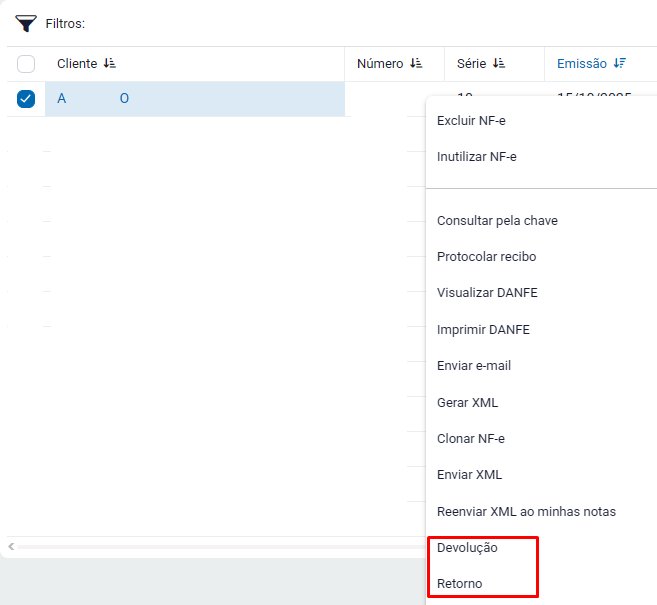This screenshot has height=605, width=657.
Task: Click Gerar XML in context menu
Action: click(x=467, y=403)
